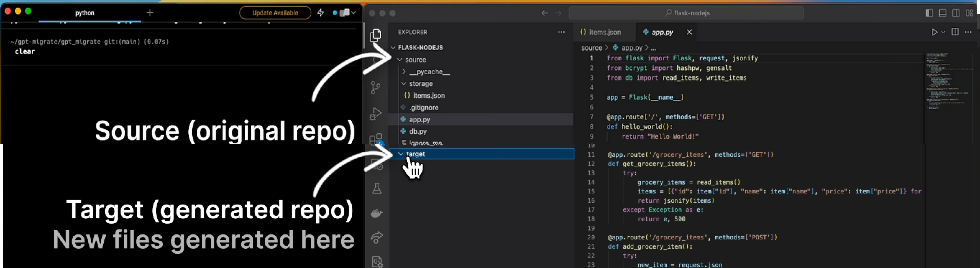The width and height of the screenshot is (980, 268).
Task: Click 'return jsonify(items)' code line
Action: tap(676, 201)
